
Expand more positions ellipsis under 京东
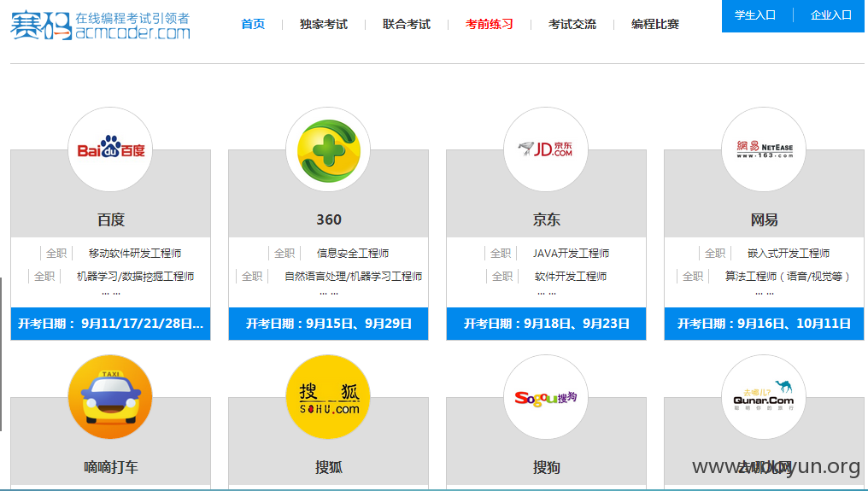tap(547, 294)
